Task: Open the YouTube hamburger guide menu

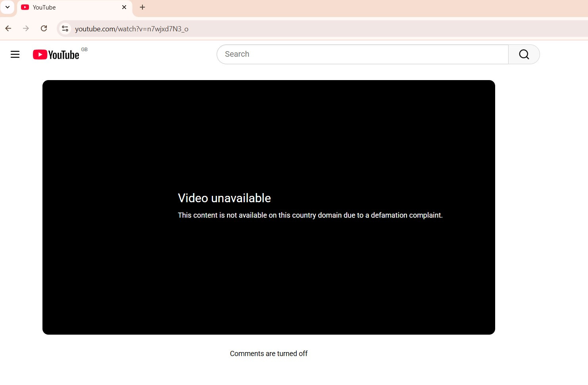Action: tap(15, 54)
